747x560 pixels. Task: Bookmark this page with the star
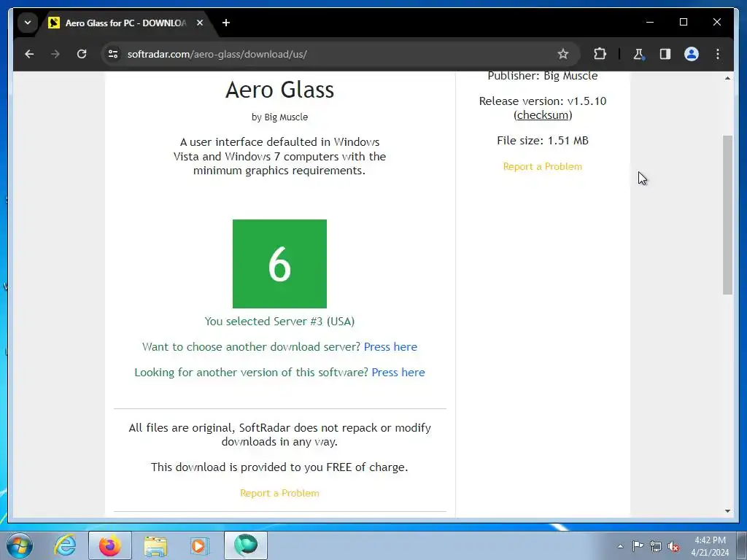tap(563, 54)
